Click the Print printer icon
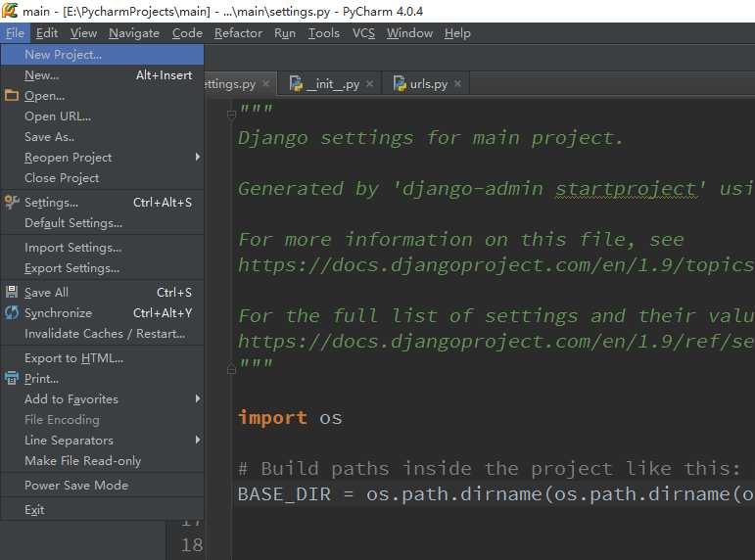 12,378
